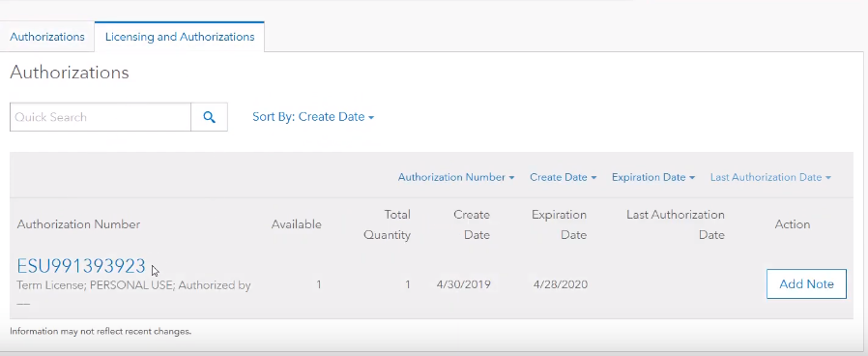Viewport: 868px width, 356px height.
Task: Open the Last Authorization Date dropdown
Action: tap(770, 177)
